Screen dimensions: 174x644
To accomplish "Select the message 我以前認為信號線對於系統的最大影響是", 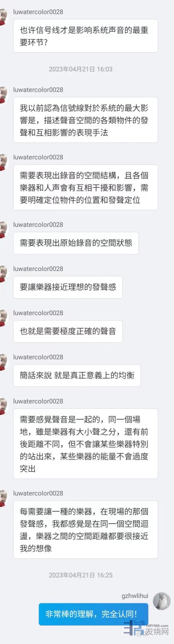I will click(x=86, y=120).
